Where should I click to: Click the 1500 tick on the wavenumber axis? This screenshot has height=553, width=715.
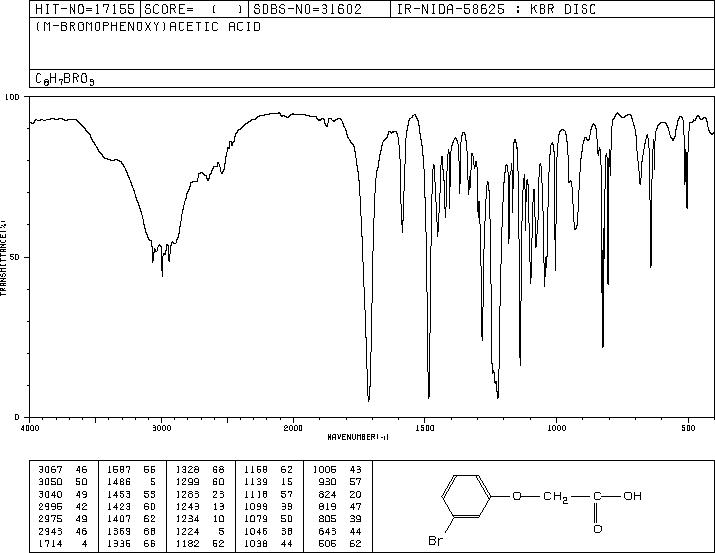coord(425,427)
